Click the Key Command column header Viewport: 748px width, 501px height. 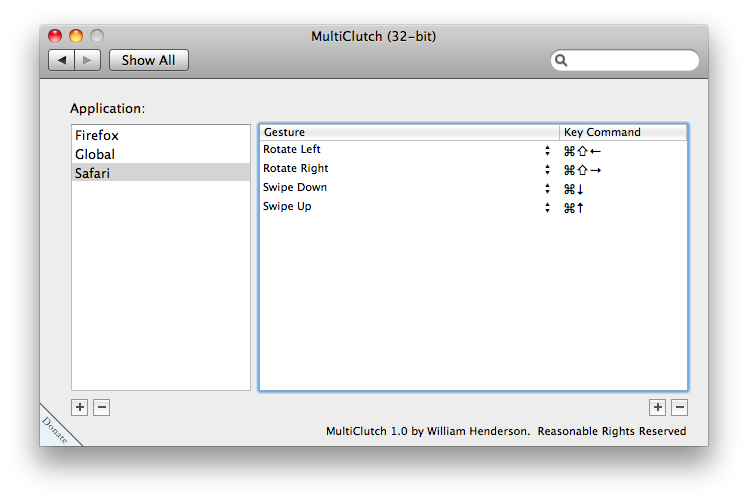(623, 132)
